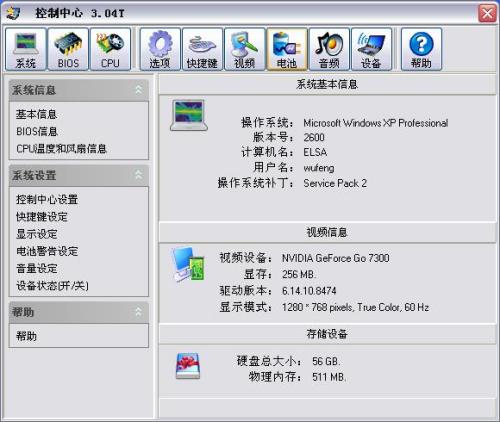Select the CPU toolbar button

[110, 49]
